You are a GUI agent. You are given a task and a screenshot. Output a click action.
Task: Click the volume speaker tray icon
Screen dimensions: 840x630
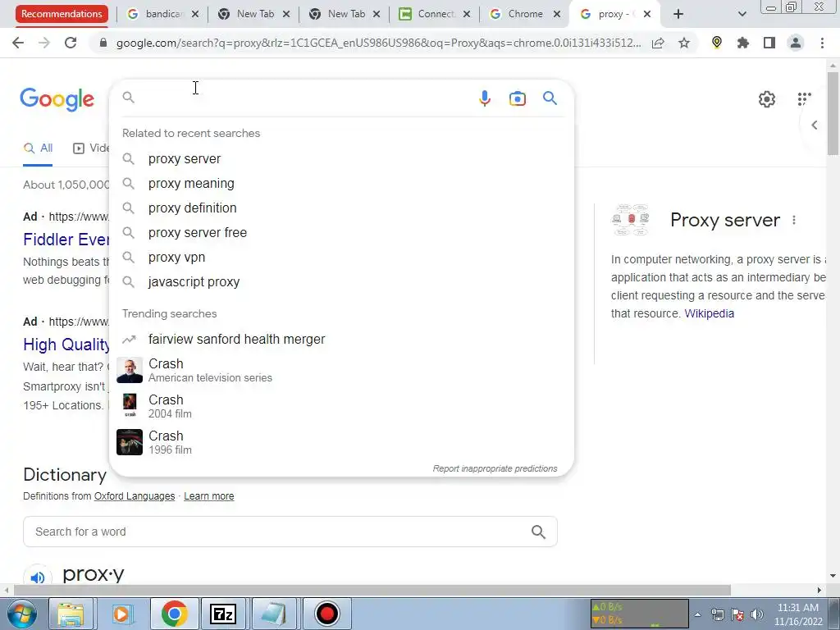[x=756, y=614]
